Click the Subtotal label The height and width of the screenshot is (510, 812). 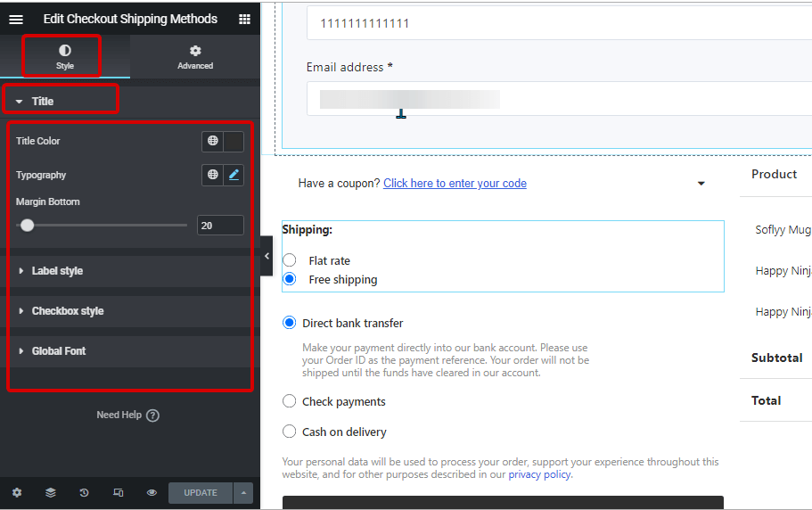point(776,358)
